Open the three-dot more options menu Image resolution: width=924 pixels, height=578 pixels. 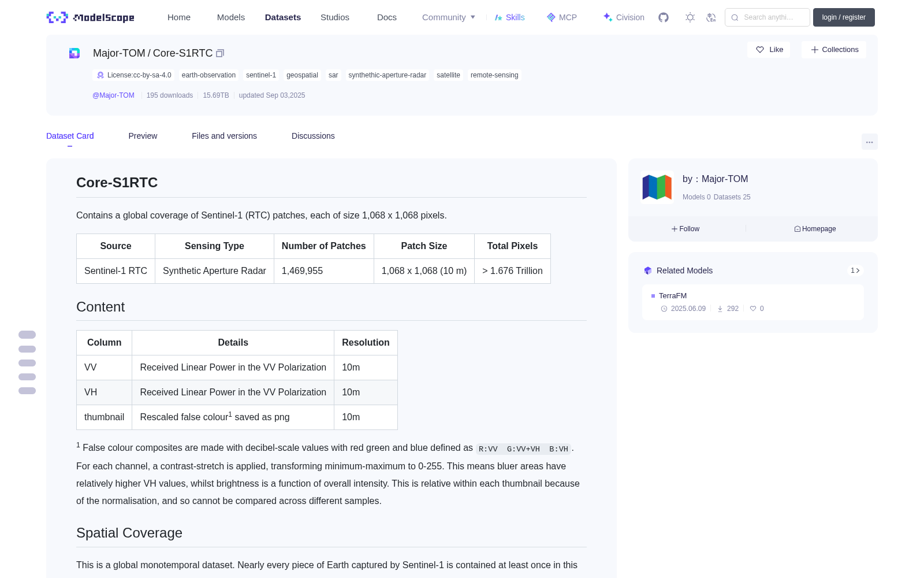[870, 142]
